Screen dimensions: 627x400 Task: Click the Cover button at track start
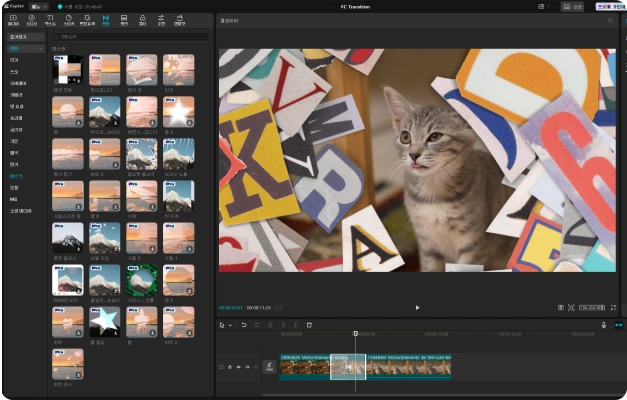pos(270,367)
